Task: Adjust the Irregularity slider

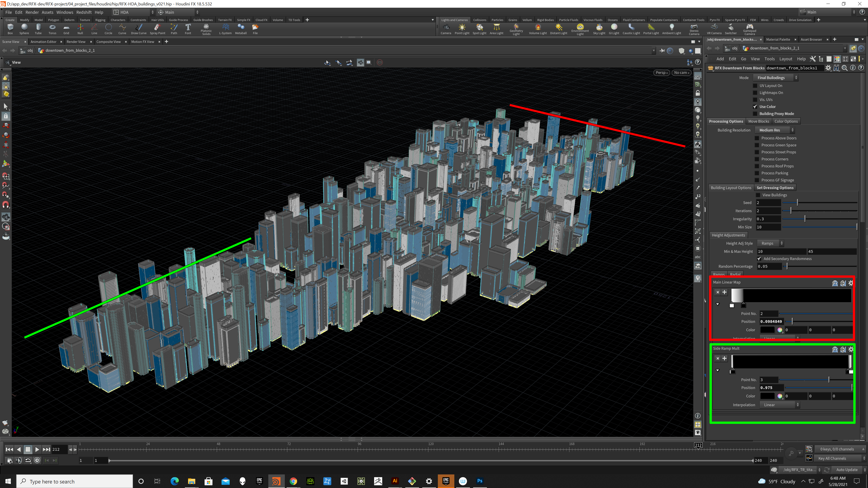Action: 819,219
